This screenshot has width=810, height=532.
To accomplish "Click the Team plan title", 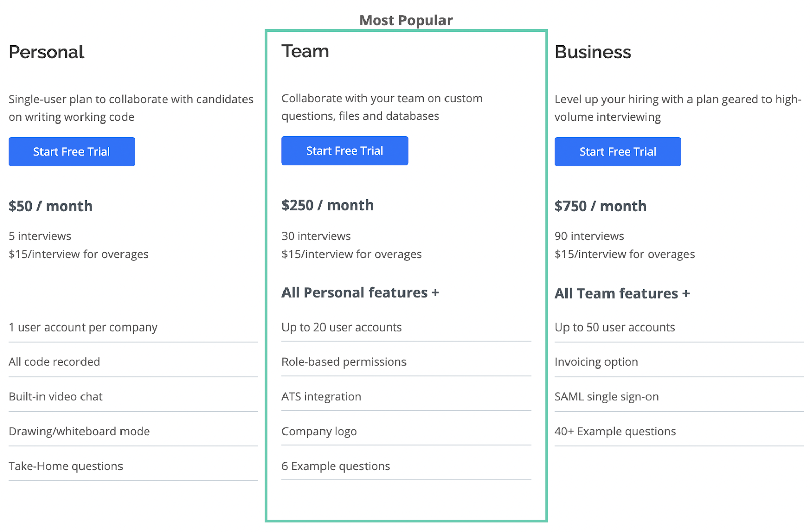I will [x=305, y=51].
